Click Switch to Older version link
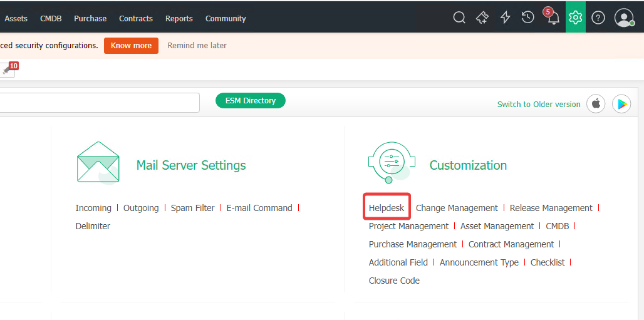 [x=539, y=105]
